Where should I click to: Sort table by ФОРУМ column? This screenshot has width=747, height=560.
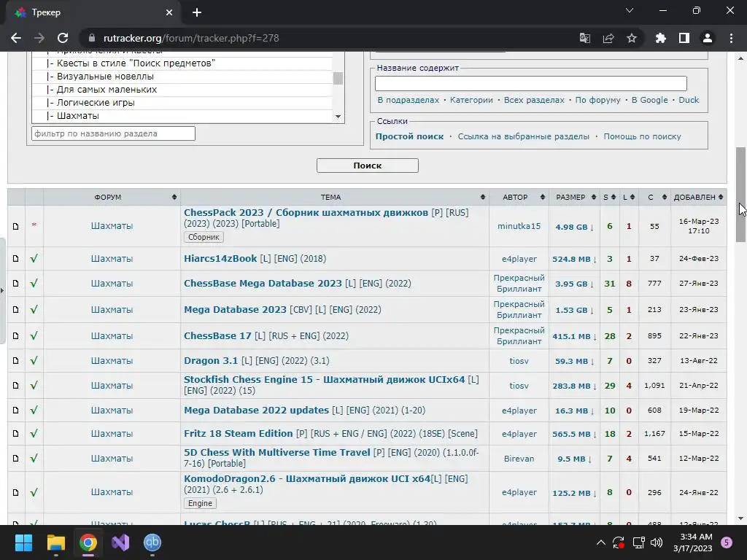click(112, 197)
